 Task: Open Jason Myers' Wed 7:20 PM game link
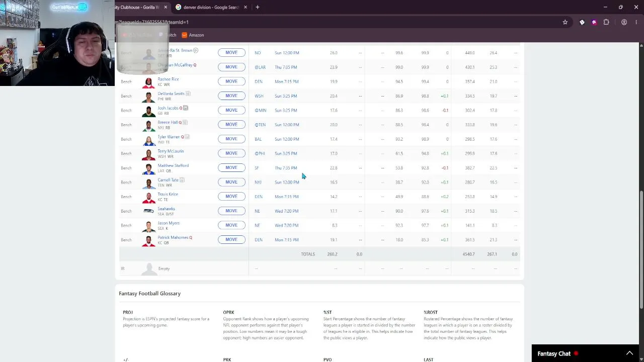(x=286, y=225)
